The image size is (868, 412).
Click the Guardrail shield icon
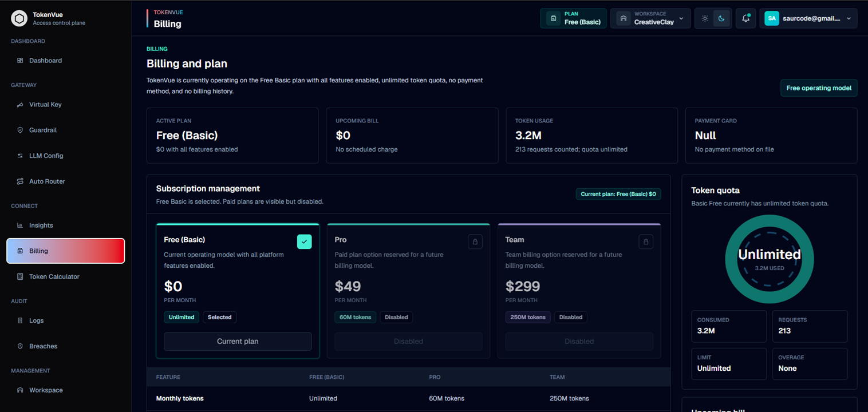(20, 130)
